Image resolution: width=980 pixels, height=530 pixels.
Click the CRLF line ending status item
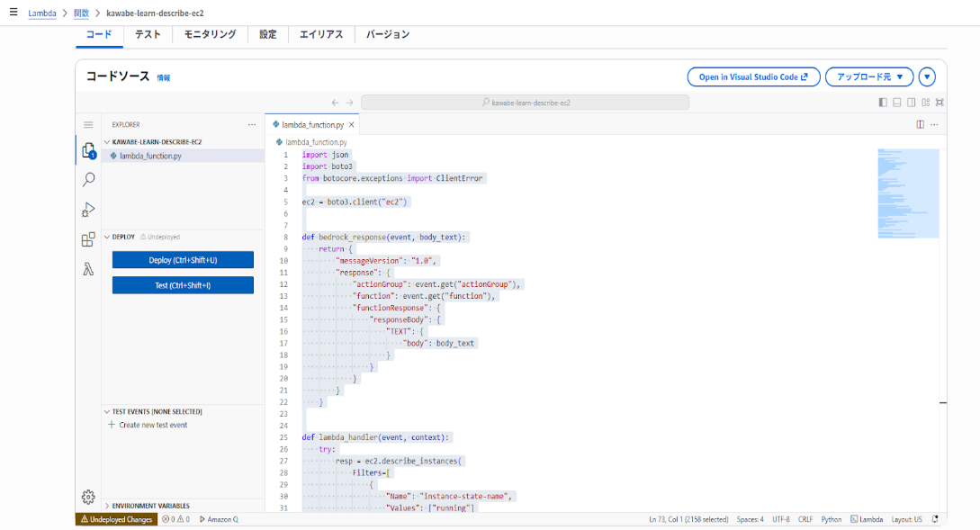coord(805,519)
